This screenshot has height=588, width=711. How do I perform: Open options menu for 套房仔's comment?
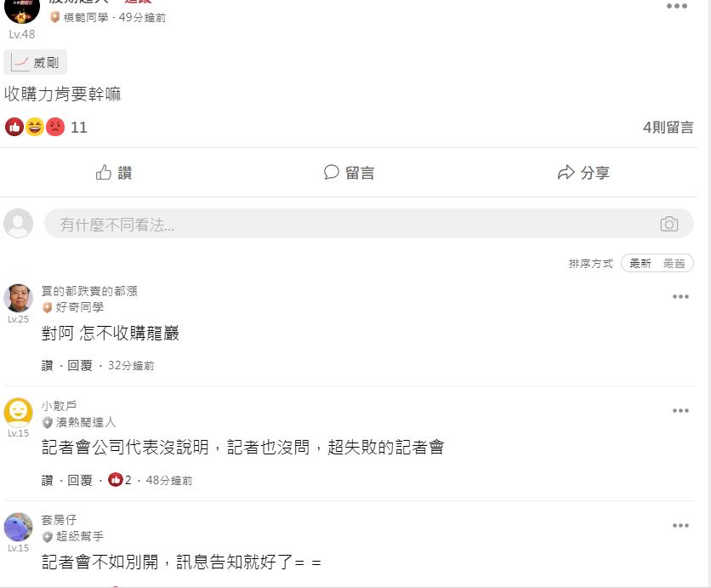click(x=680, y=525)
